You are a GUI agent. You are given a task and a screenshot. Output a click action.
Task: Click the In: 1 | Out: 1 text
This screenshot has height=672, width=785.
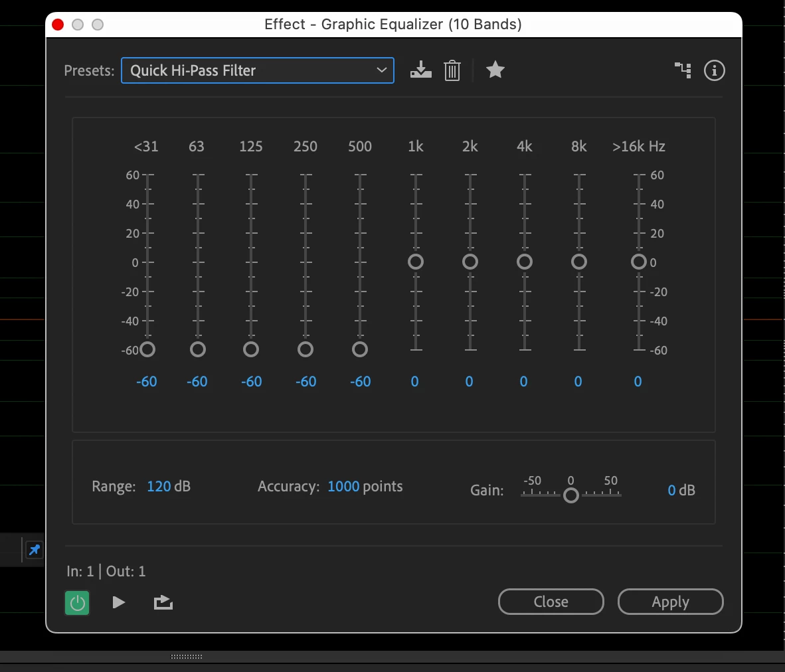(106, 571)
